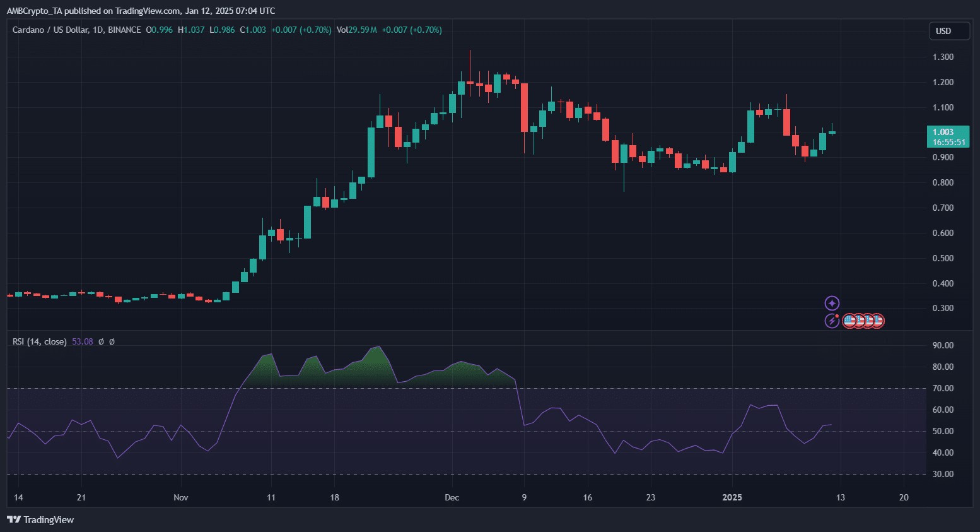This screenshot has width=980, height=532.
Task: Click the 0.500 level on price scale
Action: click(943, 258)
